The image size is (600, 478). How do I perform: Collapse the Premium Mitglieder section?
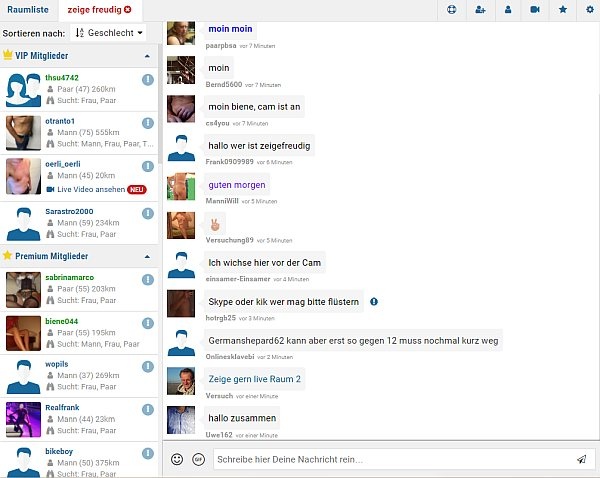click(x=148, y=256)
